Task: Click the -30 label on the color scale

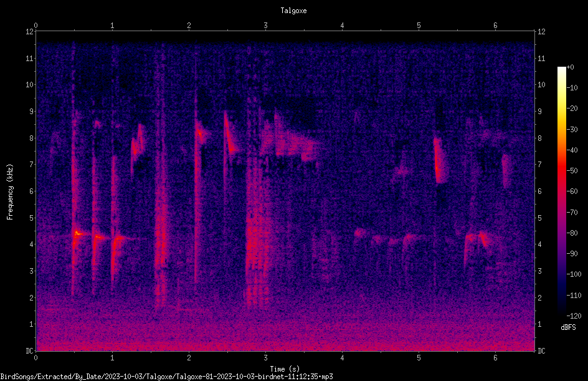Action: tap(572, 130)
